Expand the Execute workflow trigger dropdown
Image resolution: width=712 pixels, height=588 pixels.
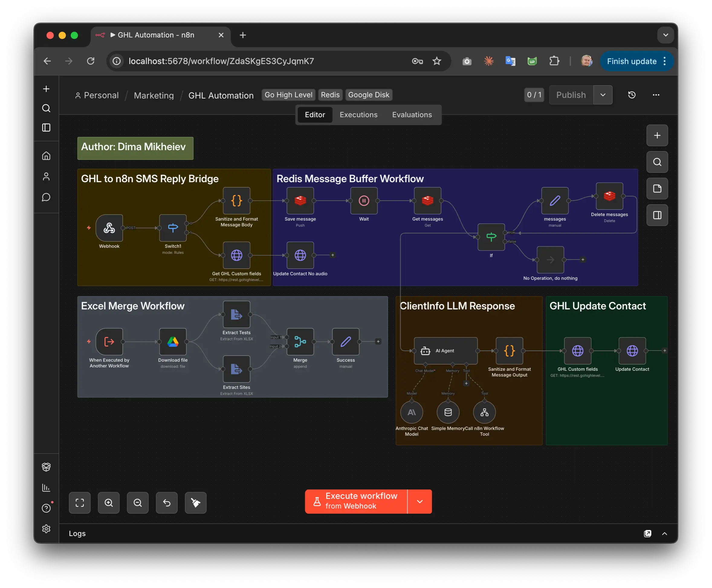420,501
